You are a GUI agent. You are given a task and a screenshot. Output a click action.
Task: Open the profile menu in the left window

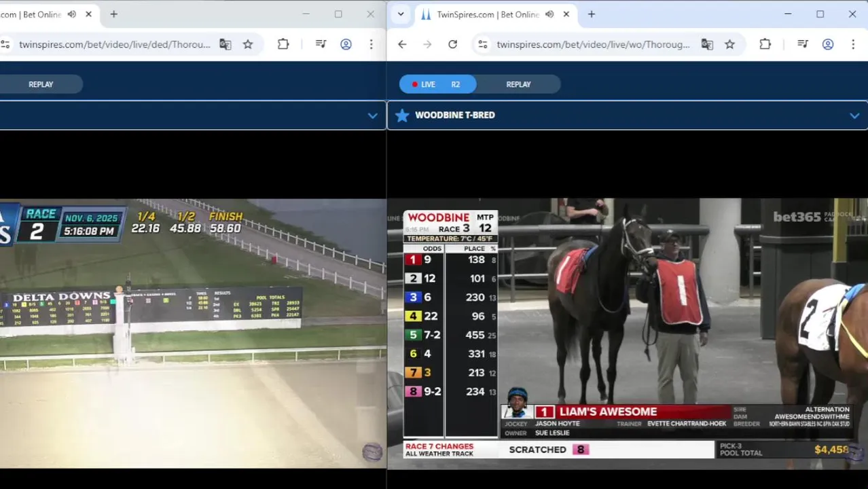click(x=346, y=44)
